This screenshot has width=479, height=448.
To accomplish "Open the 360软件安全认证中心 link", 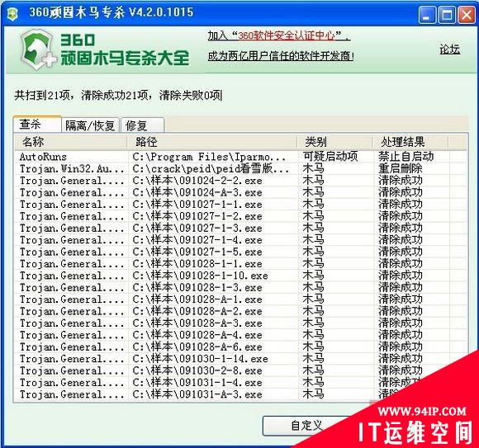I will 287,36.
